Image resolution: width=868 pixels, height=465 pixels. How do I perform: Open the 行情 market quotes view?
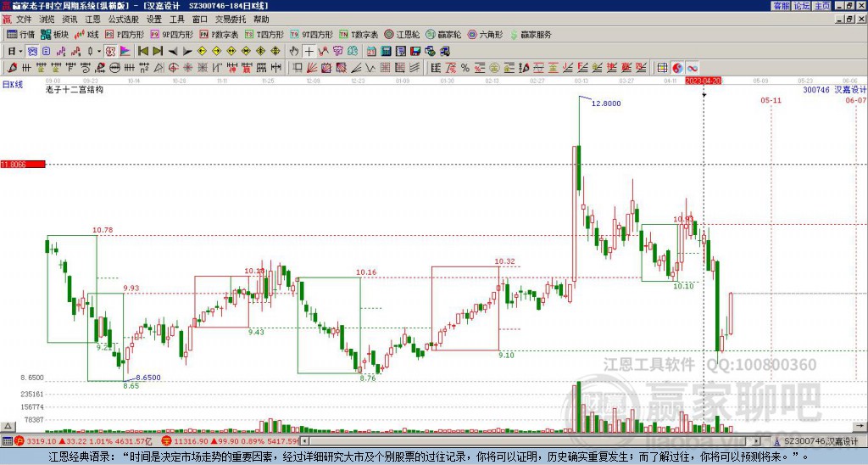pyautogui.click(x=20, y=34)
